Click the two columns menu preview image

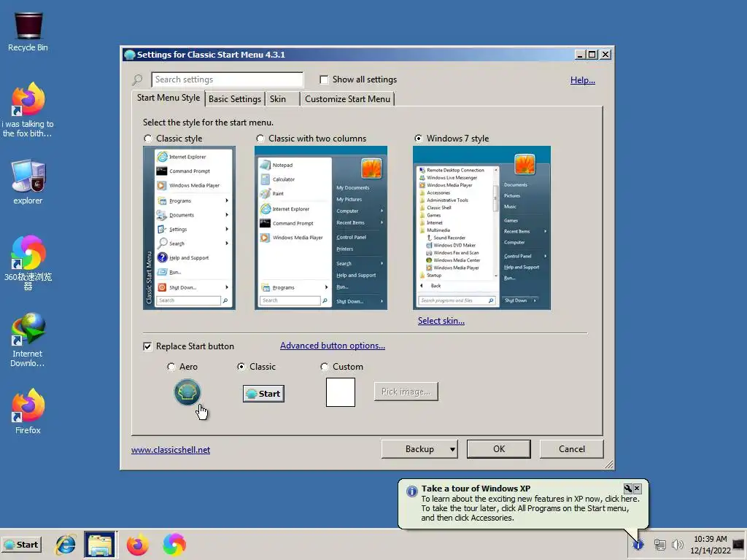pyautogui.click(x=321, y=227)
